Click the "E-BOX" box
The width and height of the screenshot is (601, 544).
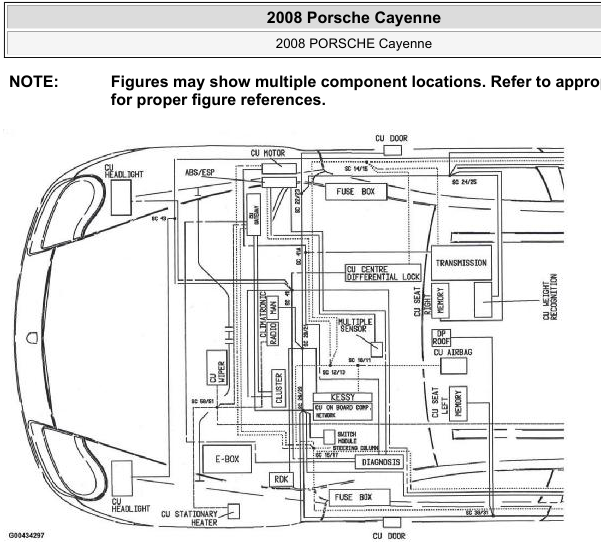coord(227,459)
